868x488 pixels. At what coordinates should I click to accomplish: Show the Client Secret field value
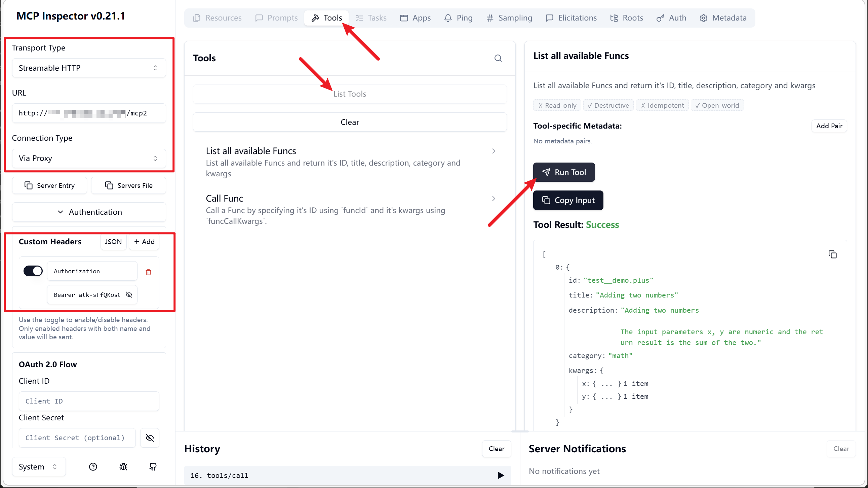coord(150,438)
